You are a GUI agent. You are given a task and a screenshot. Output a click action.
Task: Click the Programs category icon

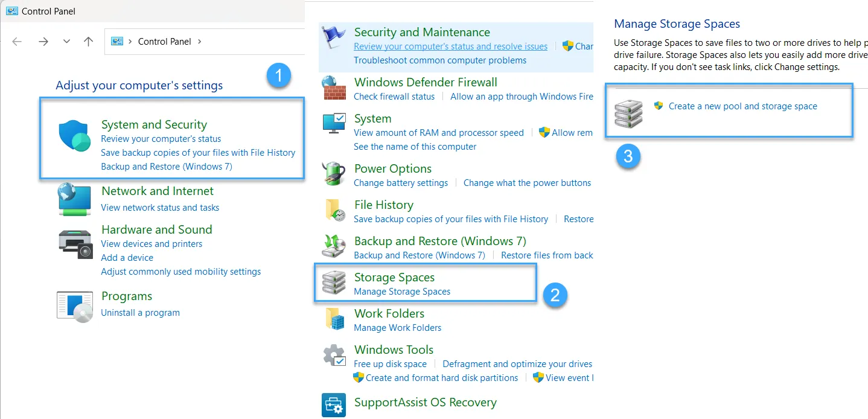pos(75,305)
